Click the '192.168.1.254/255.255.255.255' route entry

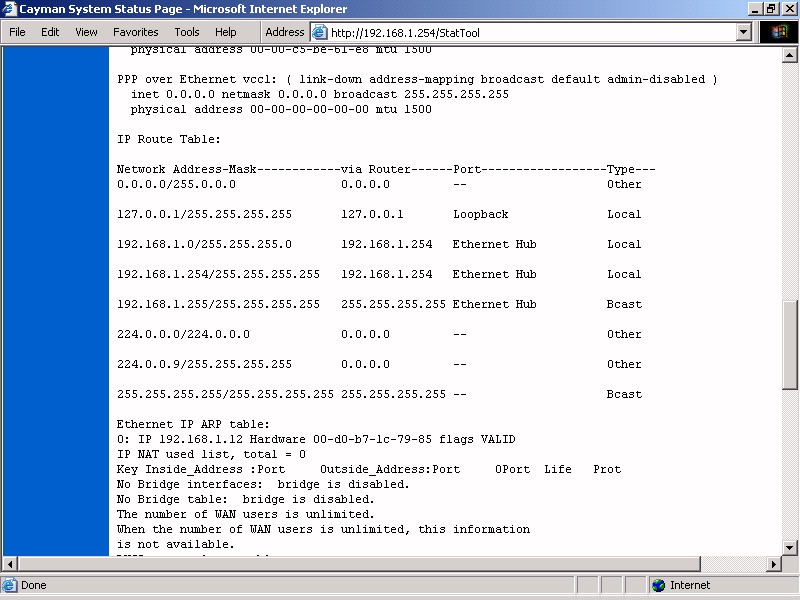click(x=218, y=274)
